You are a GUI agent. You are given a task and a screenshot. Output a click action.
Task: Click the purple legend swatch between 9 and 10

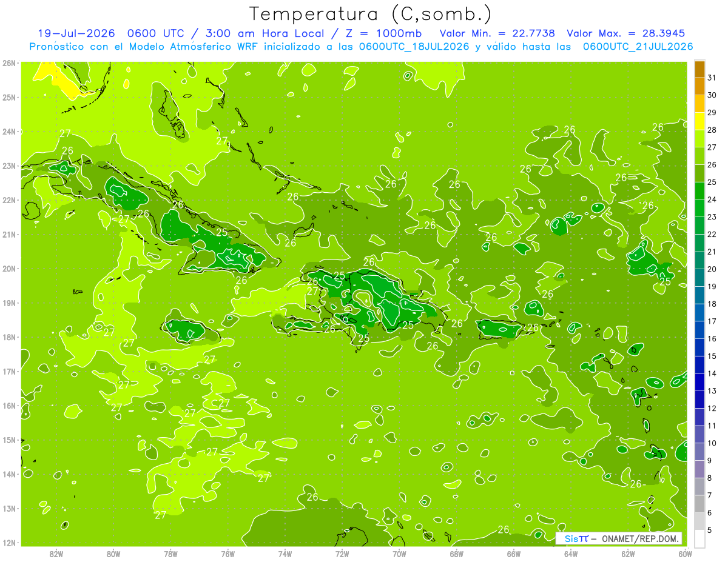(x=699, y=452)
